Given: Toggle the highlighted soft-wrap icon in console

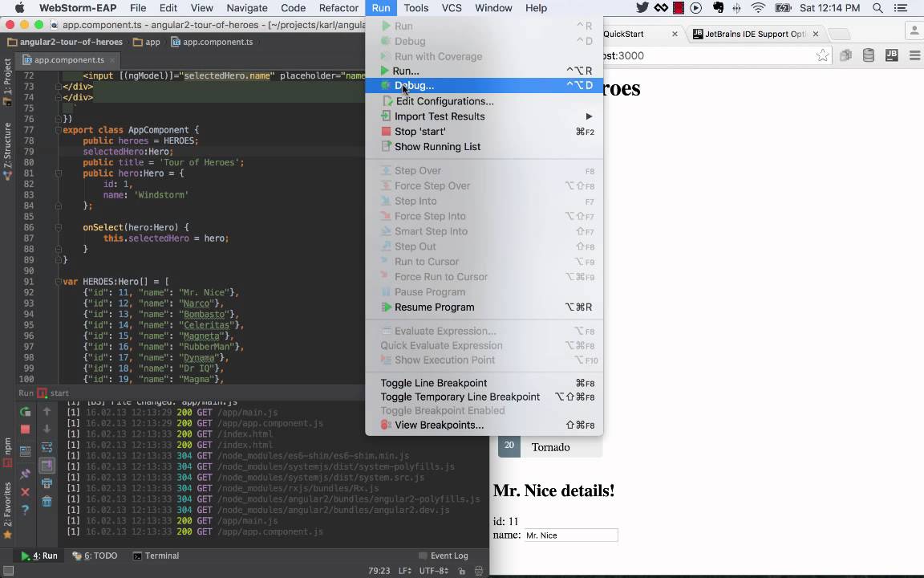Looking at the screenshot, I should [47, 466].
